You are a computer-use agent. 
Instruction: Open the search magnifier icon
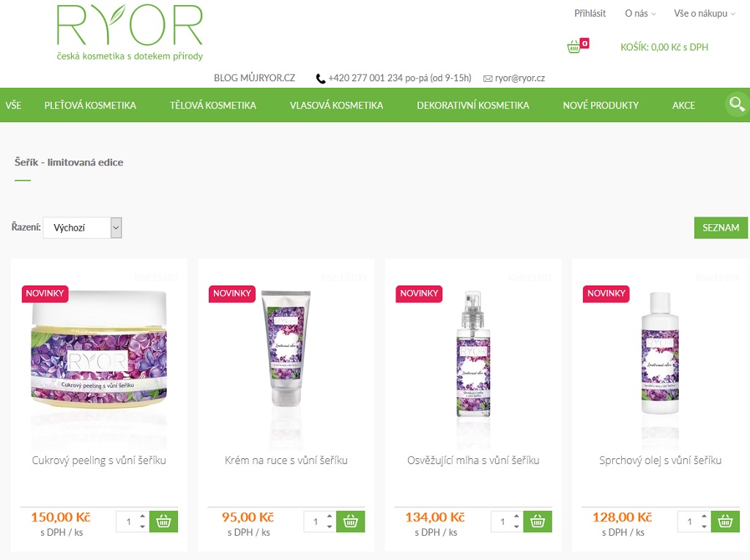[x=737, y=104]
